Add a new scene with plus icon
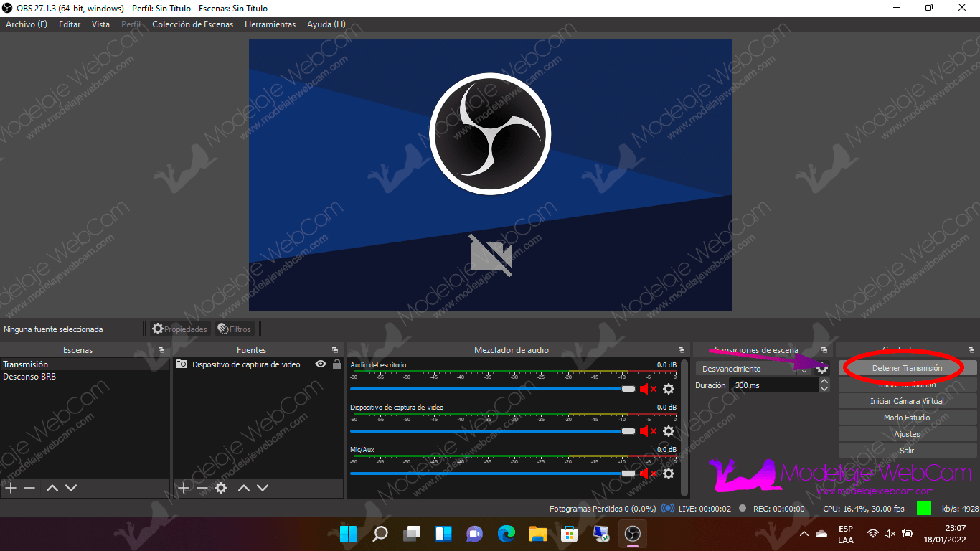This screenshot has height=551, width=980. tap(11, 488)
